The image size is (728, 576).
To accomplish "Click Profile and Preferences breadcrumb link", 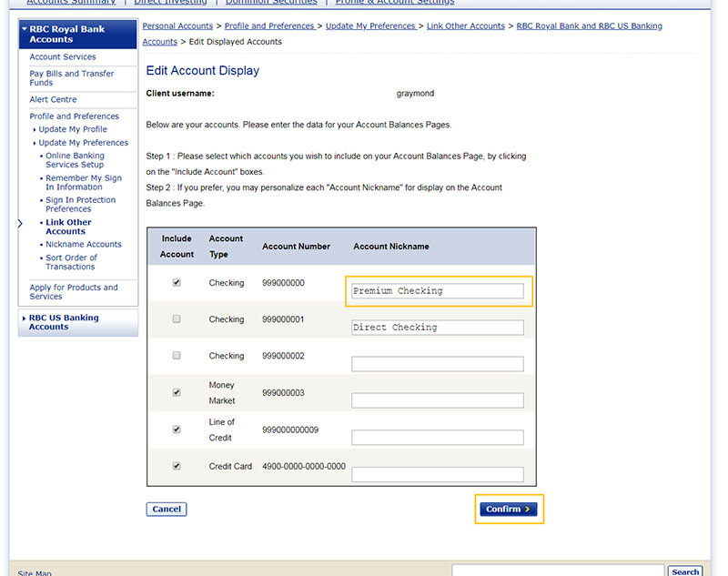I will tap(269, 26).
